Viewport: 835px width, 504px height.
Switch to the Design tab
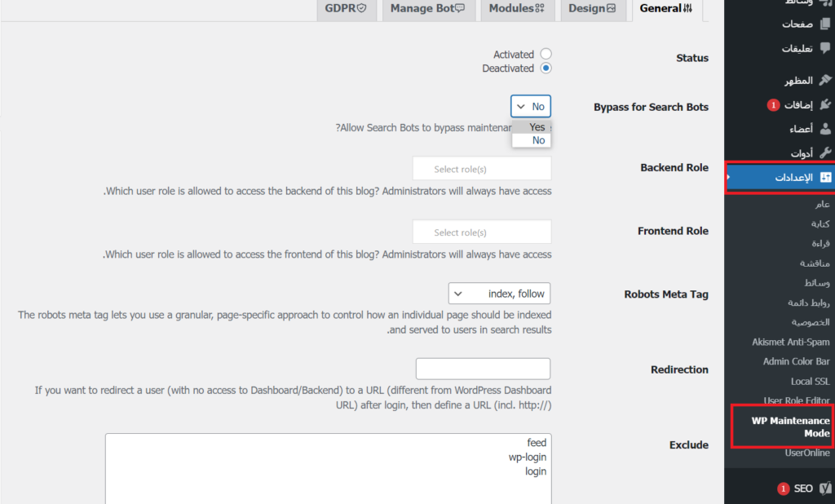click(593, 9)
